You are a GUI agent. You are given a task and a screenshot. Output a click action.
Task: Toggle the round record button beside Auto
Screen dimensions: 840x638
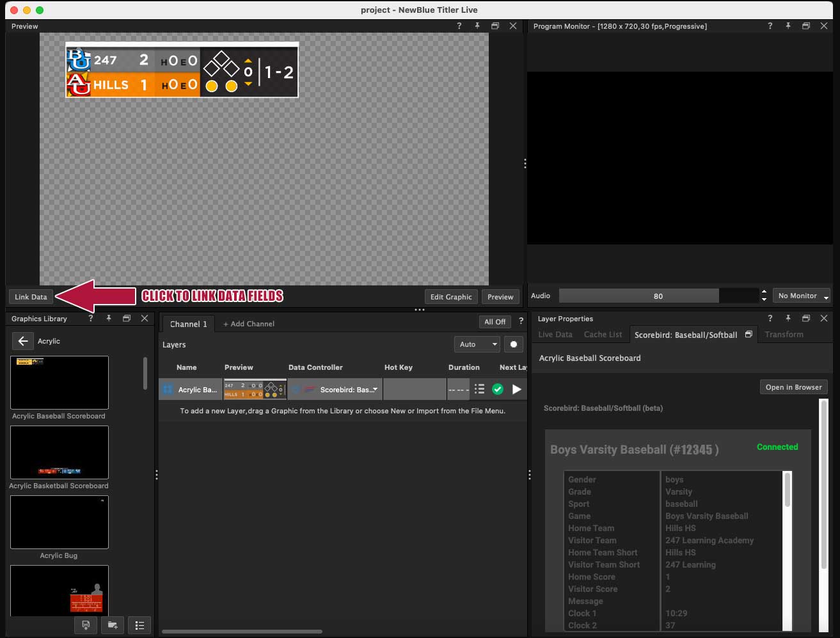tap(513, 344)
